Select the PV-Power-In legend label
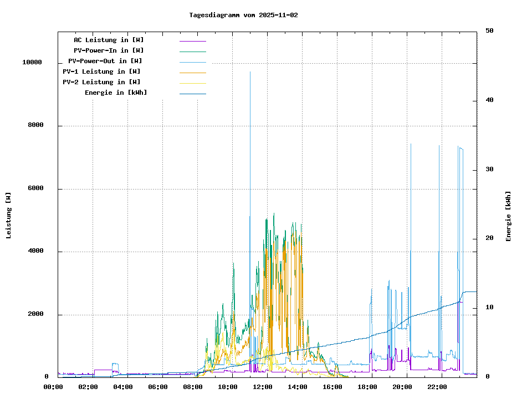 (x=109, y=50)
